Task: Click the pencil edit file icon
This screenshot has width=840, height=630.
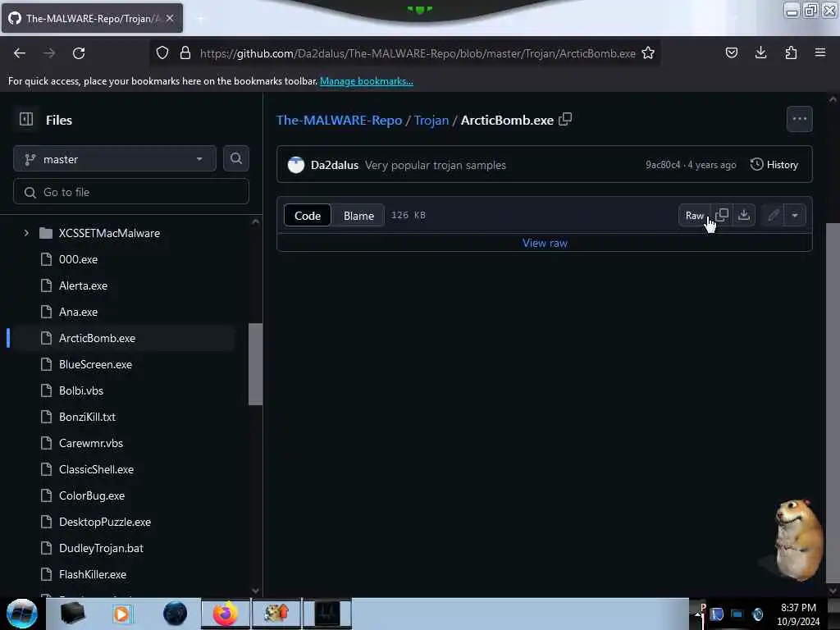Action: click(773, 215)
